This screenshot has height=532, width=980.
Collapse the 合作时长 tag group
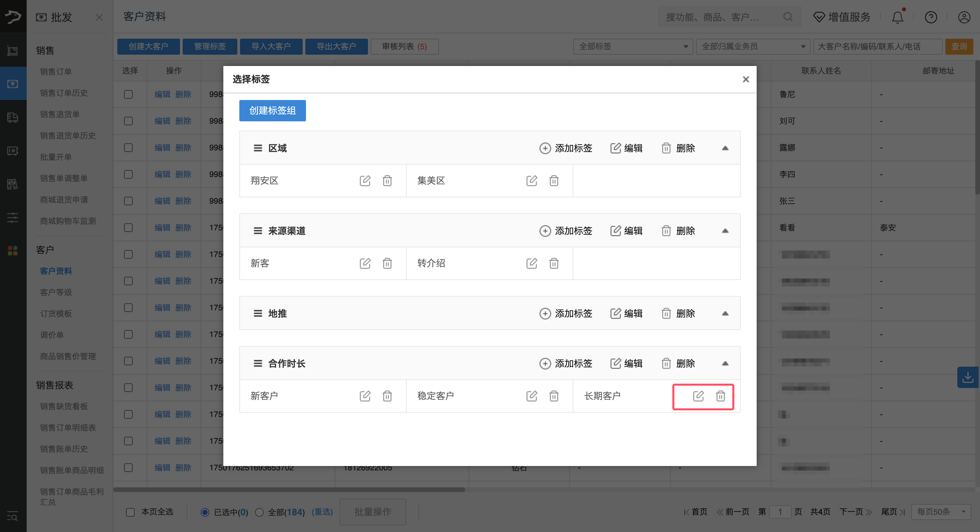pyautogui.click(x=725, y=363)
